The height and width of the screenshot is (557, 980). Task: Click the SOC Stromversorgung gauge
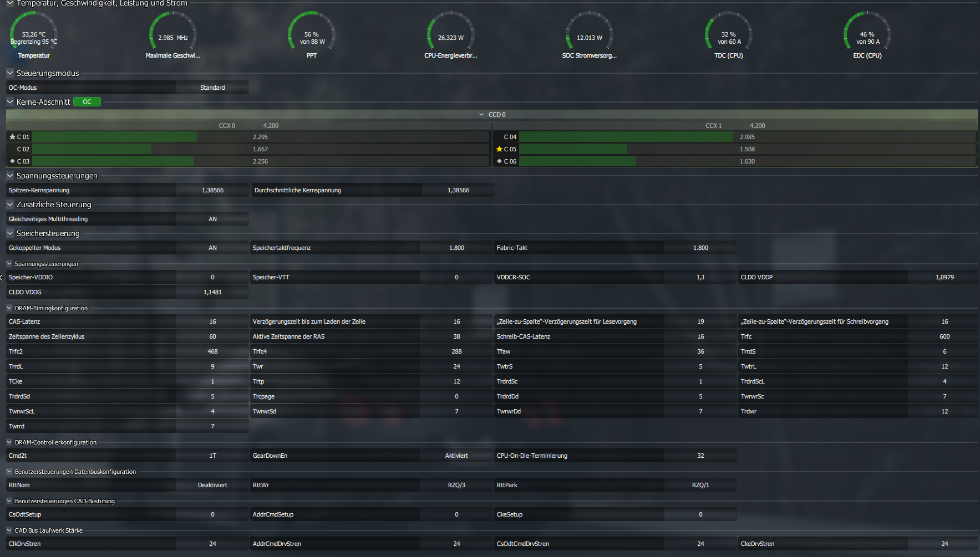pyautogui.click(x=590, y=35)
